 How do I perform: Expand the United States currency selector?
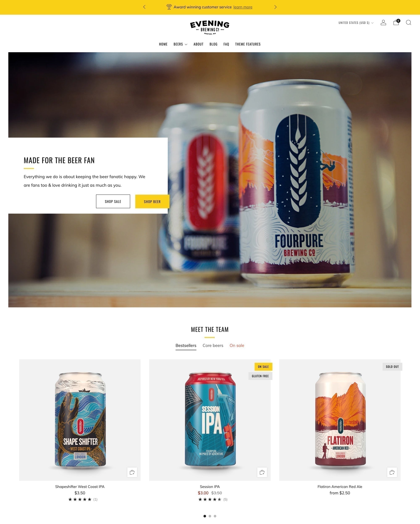pyautogui.click(x=356, y=23)
